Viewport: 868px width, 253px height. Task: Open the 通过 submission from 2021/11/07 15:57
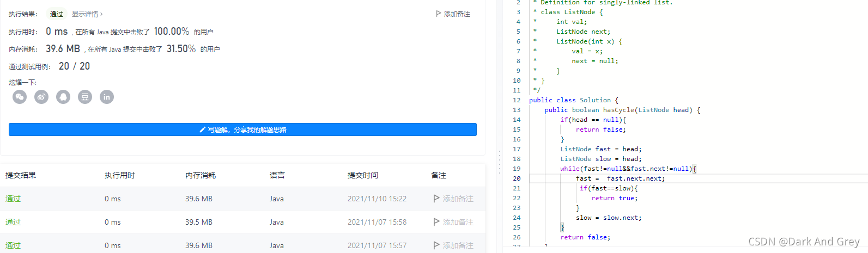click(13, 245)
